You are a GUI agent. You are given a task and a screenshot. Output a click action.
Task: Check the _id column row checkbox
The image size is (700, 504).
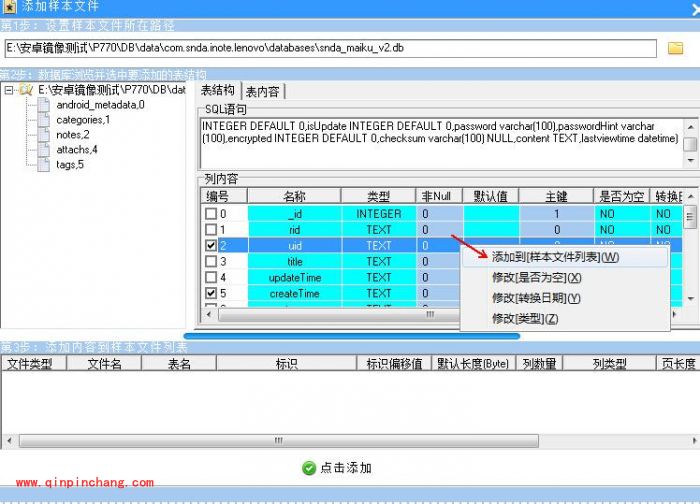pyautogui.click(x=210, y=214)
